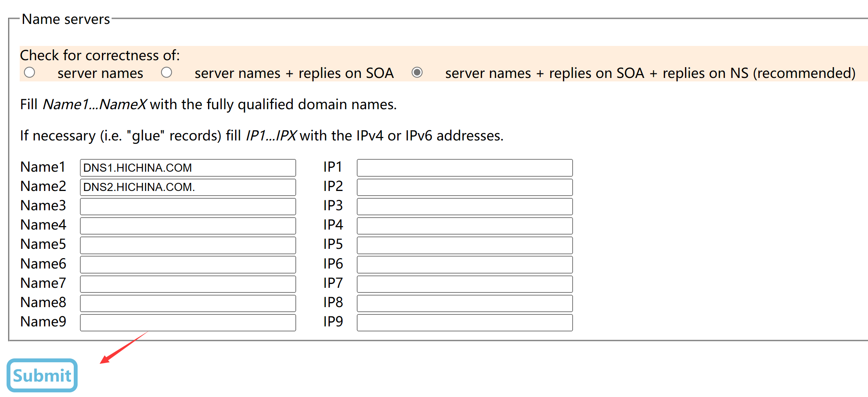Click the Name5 input field
Screen dimensions: 868x397
(188, 245)
